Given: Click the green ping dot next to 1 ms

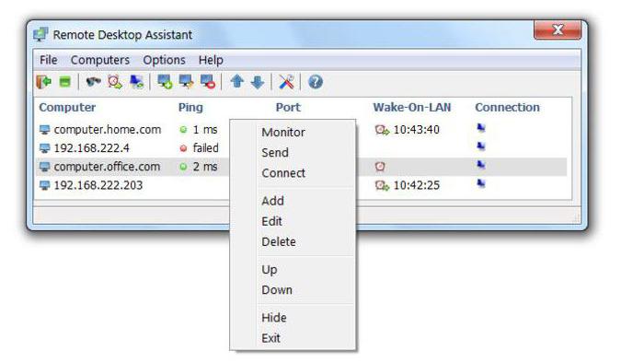Looking at the screenshot, I should [183, 130].
